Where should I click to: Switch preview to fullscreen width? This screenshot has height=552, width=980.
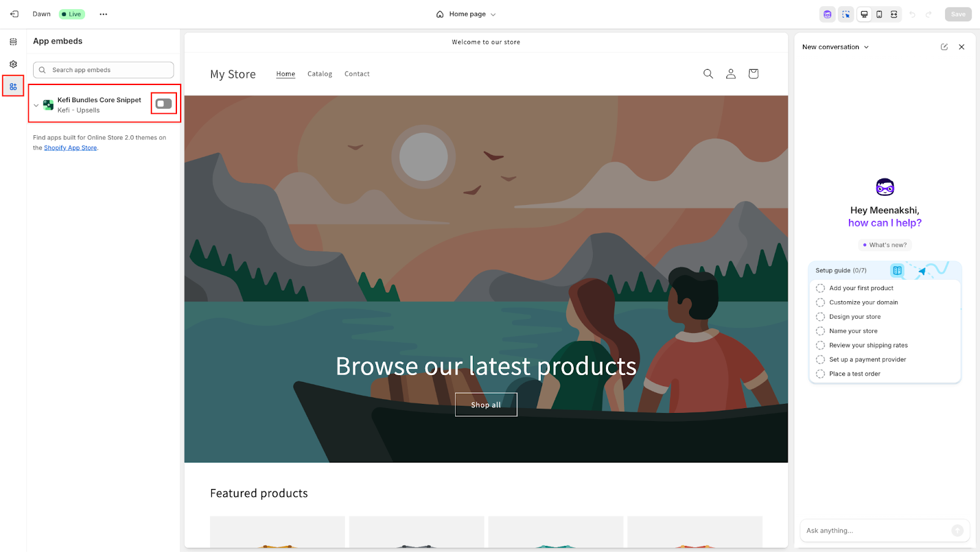894,14
